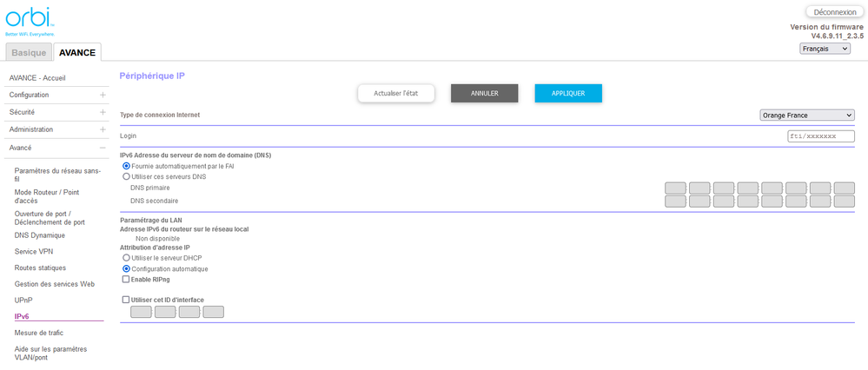
Task: Click last DNS secondaire address field
Action: coord(845,202)
